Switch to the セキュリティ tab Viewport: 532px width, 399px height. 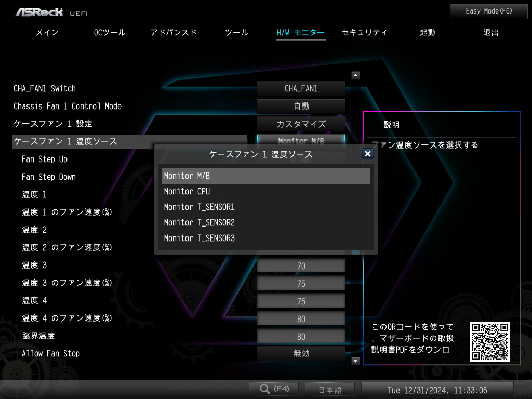point(364,33)
